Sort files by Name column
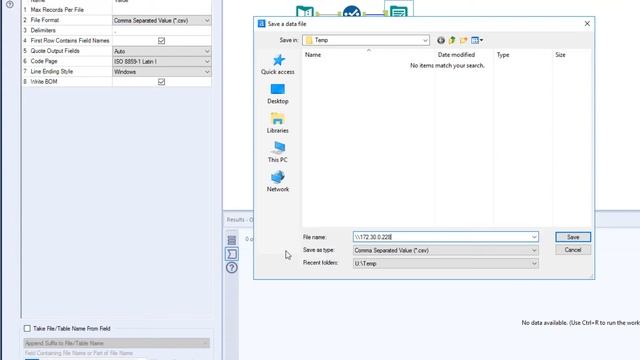 [x=313, y=55]
